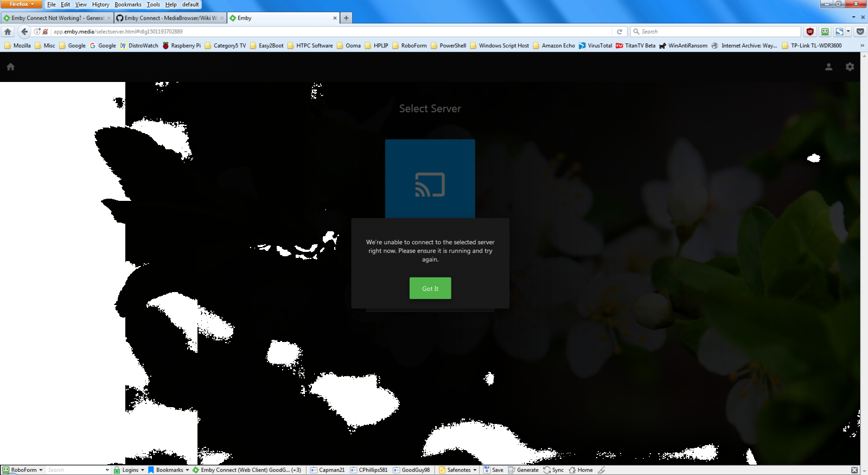Open the File menu
This screenshot has height=475, width=868.
pyautogui.click(x=52, y=4)
